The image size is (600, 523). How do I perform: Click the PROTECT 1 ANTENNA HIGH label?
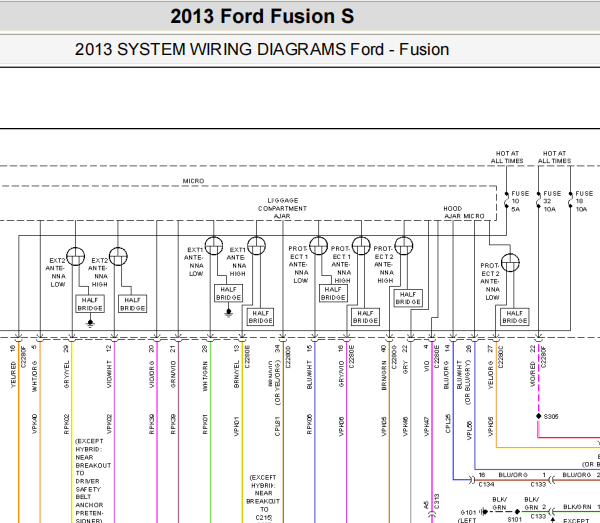point(341,264)
